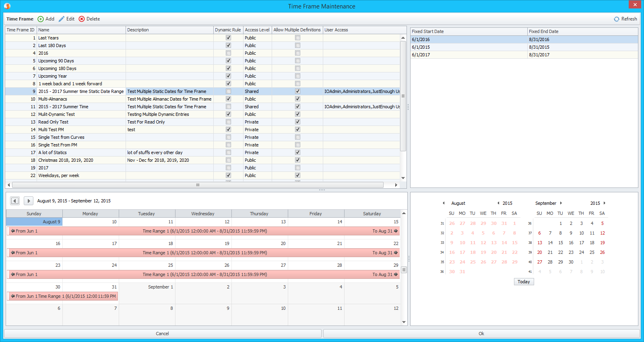Sort by Fixed Start Date column header

point(469,31)
